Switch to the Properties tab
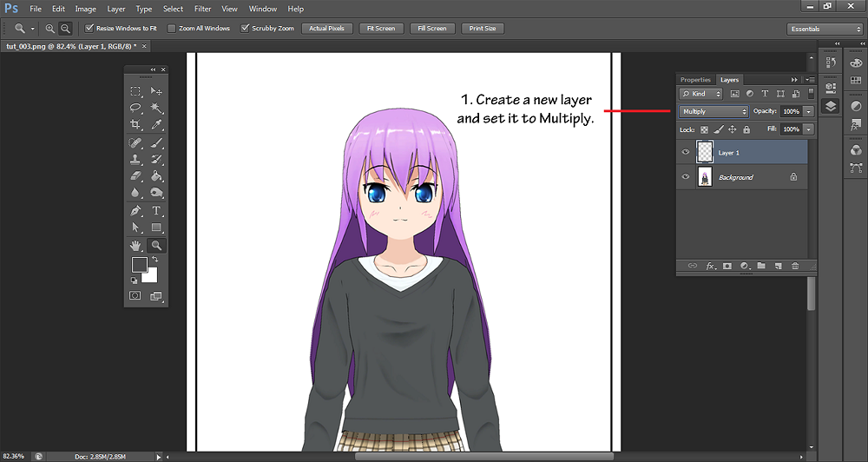This screenshot has width=868, height=462. pyautogui.click(x=695, y=80)
